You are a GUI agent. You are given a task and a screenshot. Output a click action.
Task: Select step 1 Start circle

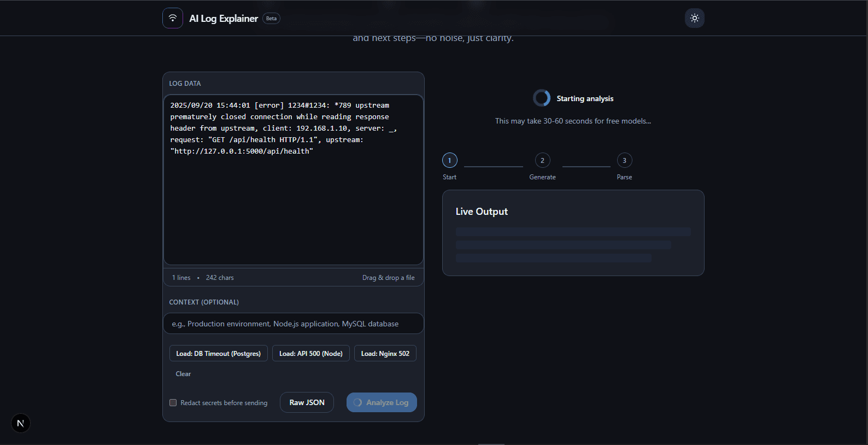pos(450,160)
